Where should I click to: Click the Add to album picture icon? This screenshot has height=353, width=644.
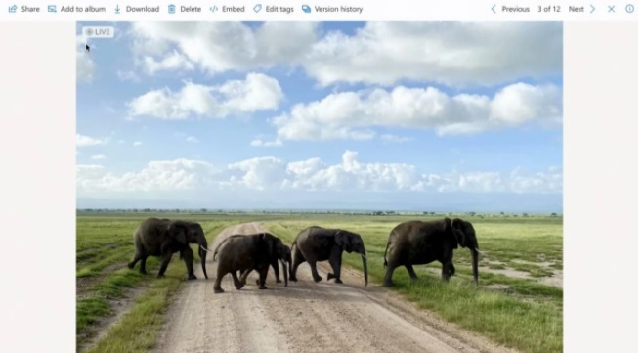click(x=52, y=9)
